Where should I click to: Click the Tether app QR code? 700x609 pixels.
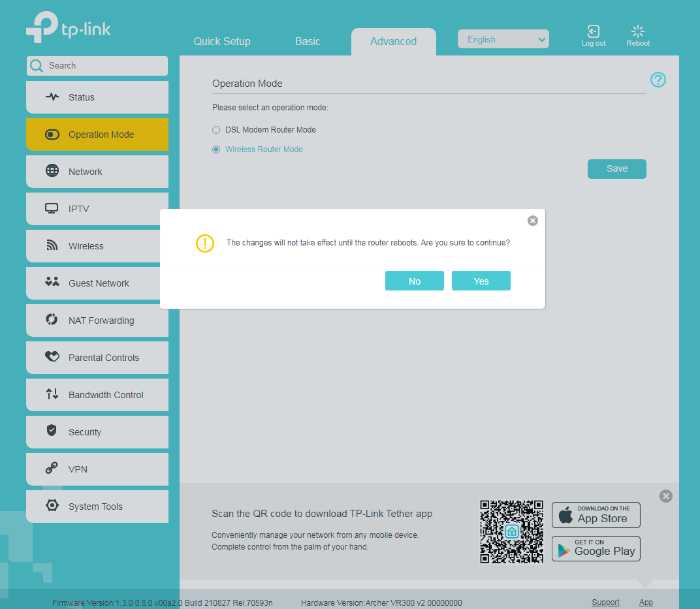tap(511, 532)
